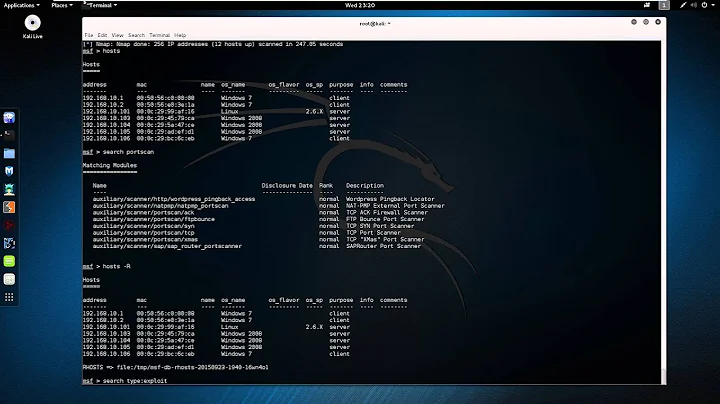Click the Nmap done scan summary line
The image size is (720, 404).
pos(213,44)
